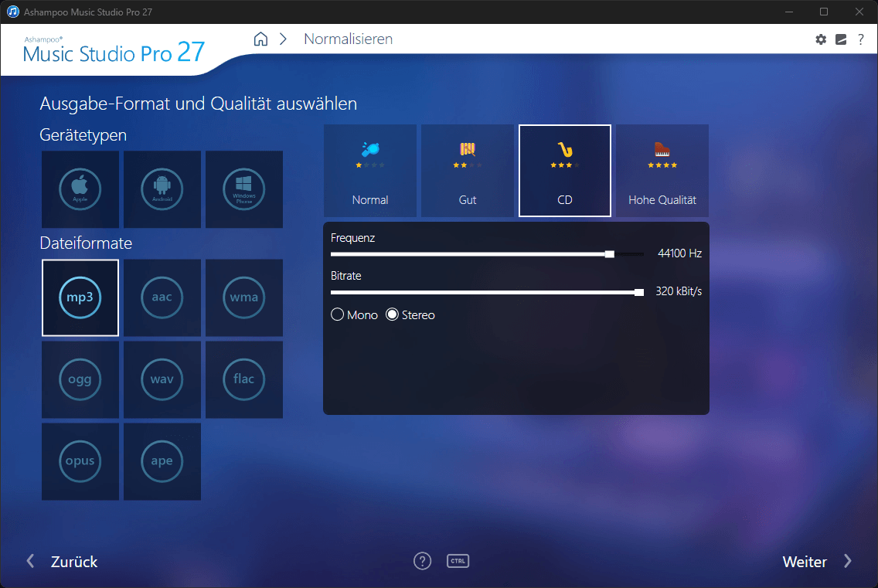Image resolution: width=878 pixels, height=588 pixels.
Task: Choose the mp3 file format
Action: (80, 297)
